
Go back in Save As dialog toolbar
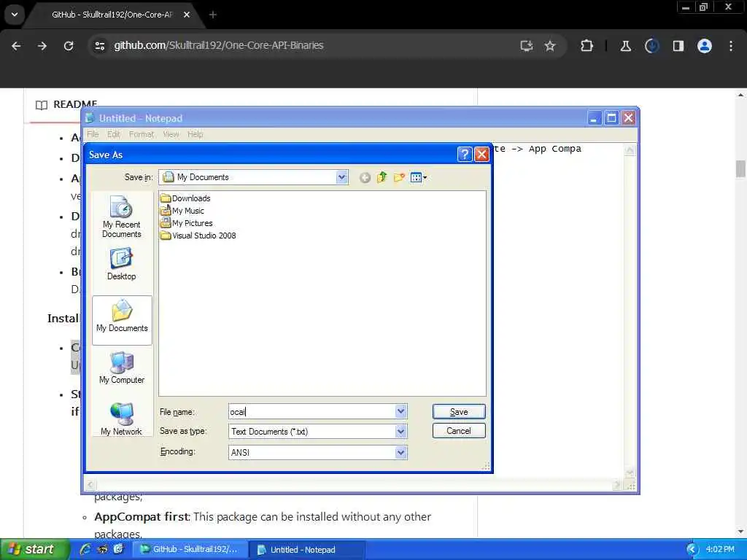point(365,178)
